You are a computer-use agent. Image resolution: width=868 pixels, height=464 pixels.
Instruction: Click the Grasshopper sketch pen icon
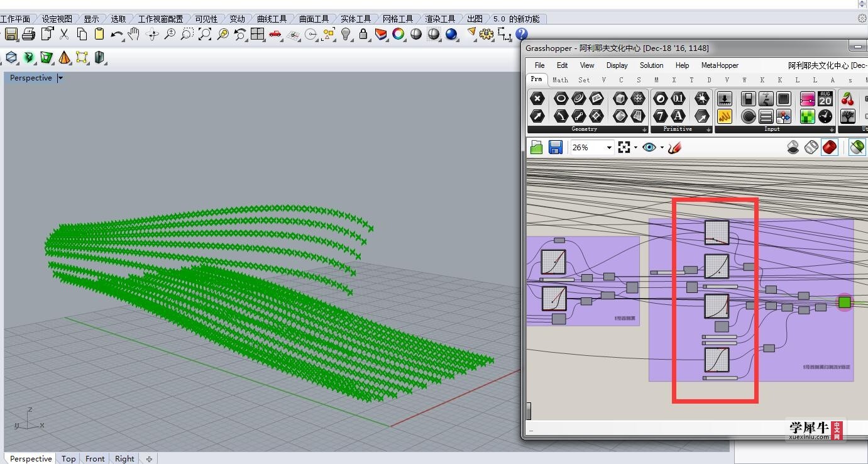coord(675,147)
